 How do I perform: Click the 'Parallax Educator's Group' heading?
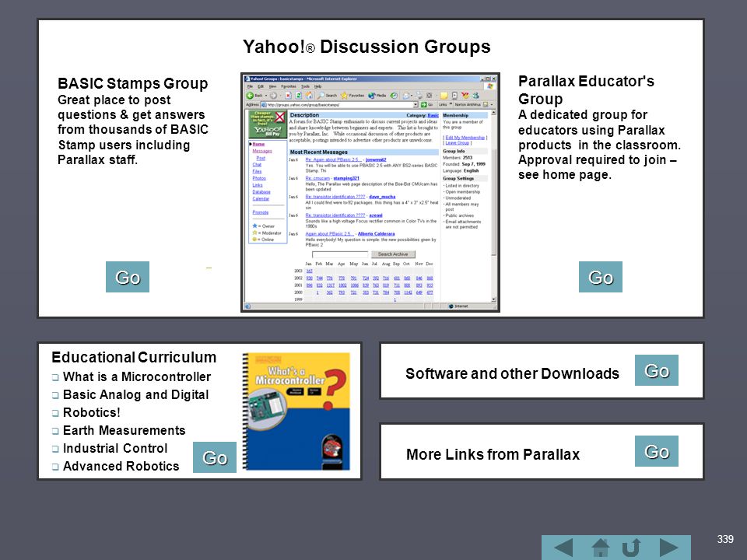coord(586,90)
